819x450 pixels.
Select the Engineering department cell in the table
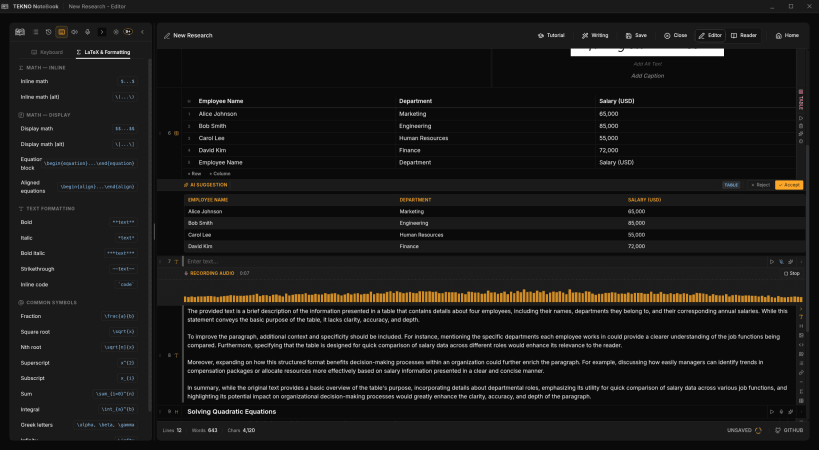pos(415,126)
